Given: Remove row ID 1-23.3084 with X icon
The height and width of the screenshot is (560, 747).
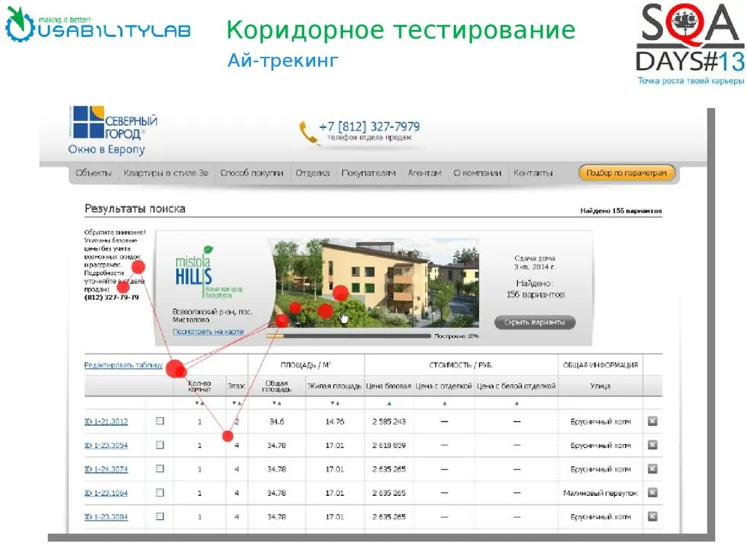Looking at the screenshot, I should point(653,516).
